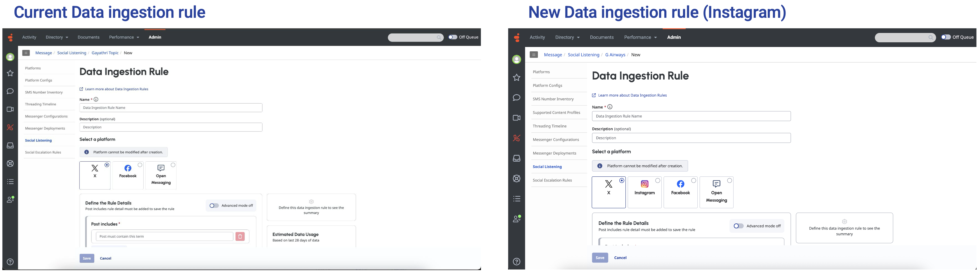This screenshot has width=980, height=273.
Task: Click the video camera sidebar icon in New rule panel
Action: click(516, 118)
